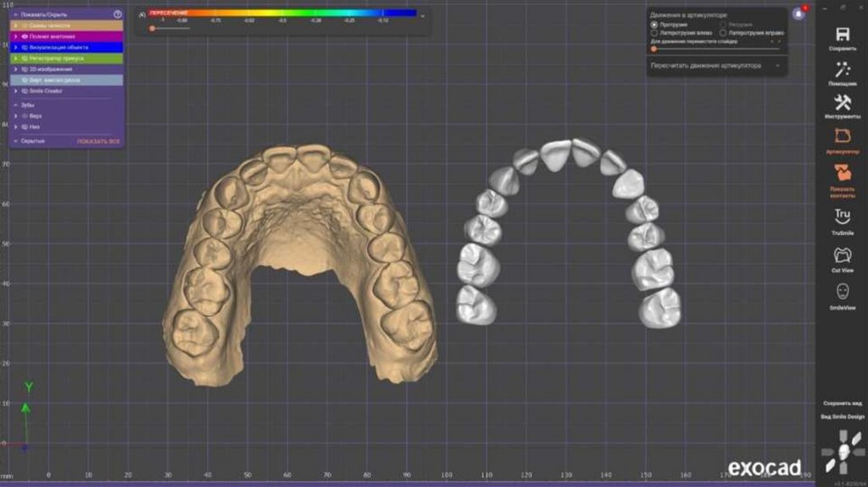Collapse the Teeth (Зубы) section
This screenshot has width=868, height=487.
tap(15, 104)
